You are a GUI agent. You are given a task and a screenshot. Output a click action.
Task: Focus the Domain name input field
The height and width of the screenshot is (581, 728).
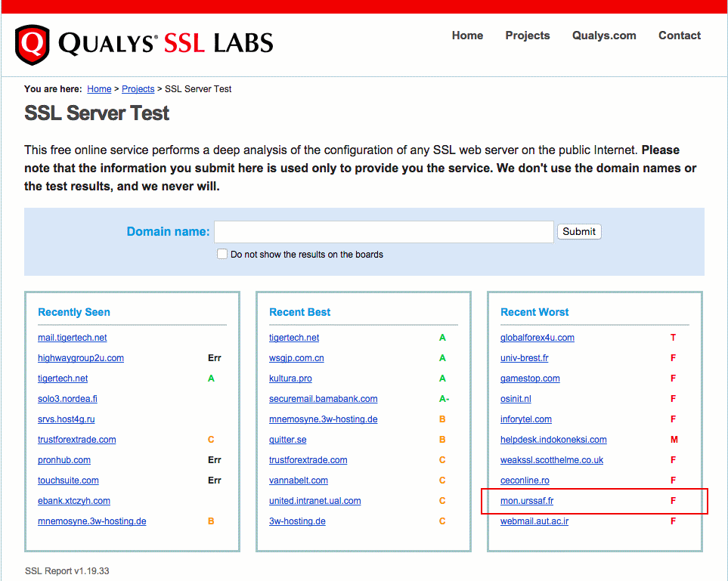384,231
